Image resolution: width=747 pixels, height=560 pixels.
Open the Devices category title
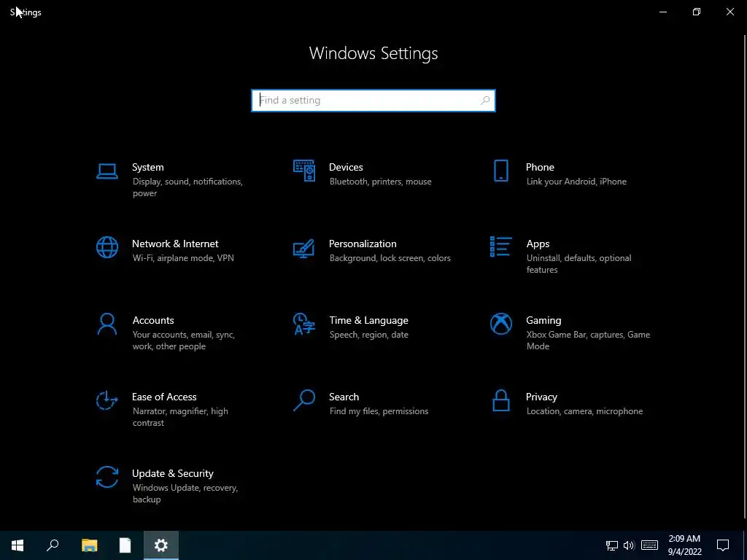coord(346,167)
